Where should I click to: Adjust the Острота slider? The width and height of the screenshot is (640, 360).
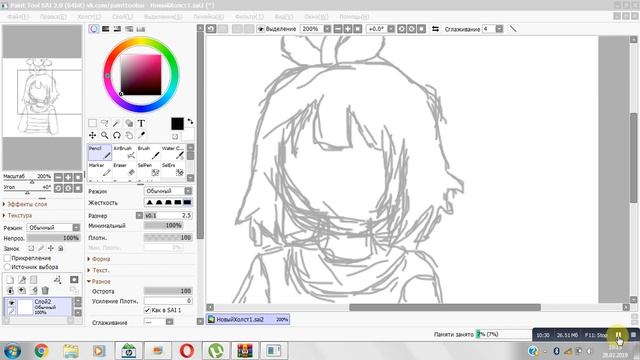[x=168, y=291]
